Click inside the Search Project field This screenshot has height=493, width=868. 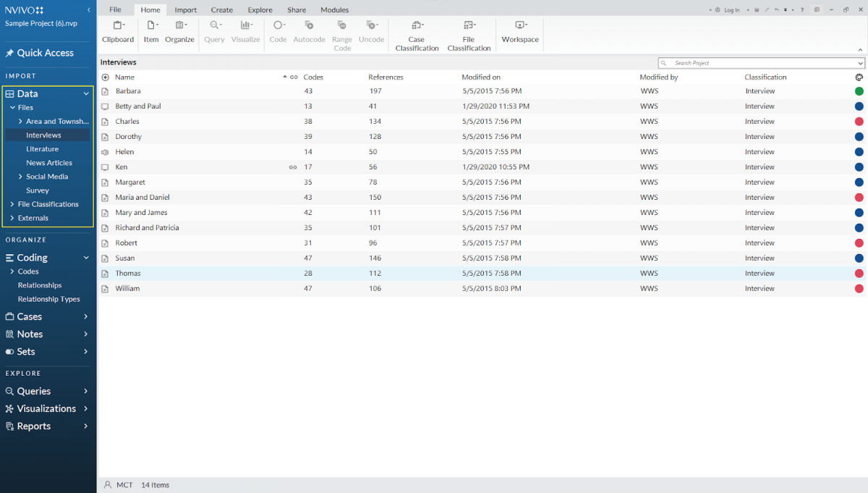(x=759, y=63)
